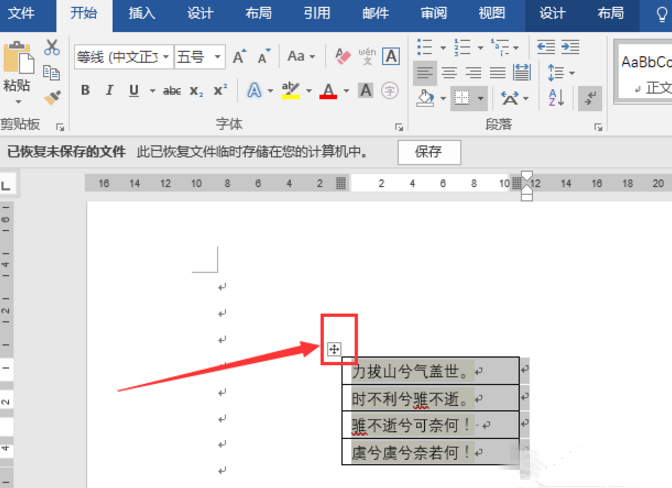Screen dimensions: 672x488
Task: Decrease paragraph indent
Action: pos(546,47)
